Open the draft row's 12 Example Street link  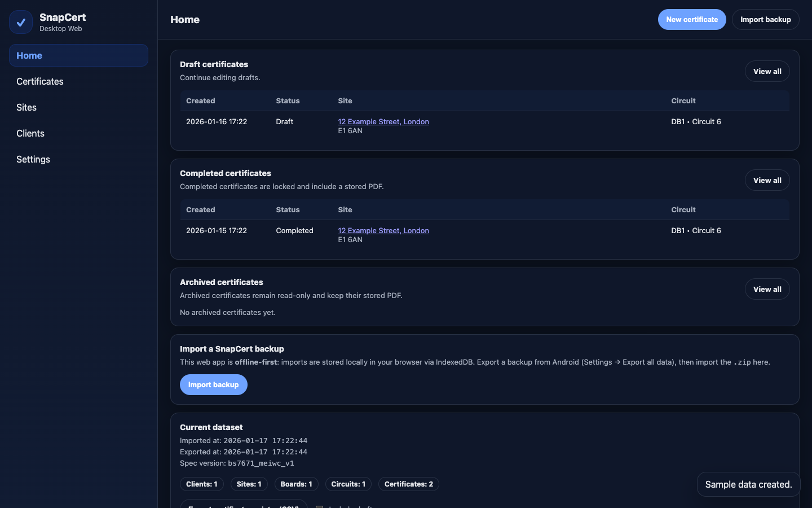coord(383,121)
